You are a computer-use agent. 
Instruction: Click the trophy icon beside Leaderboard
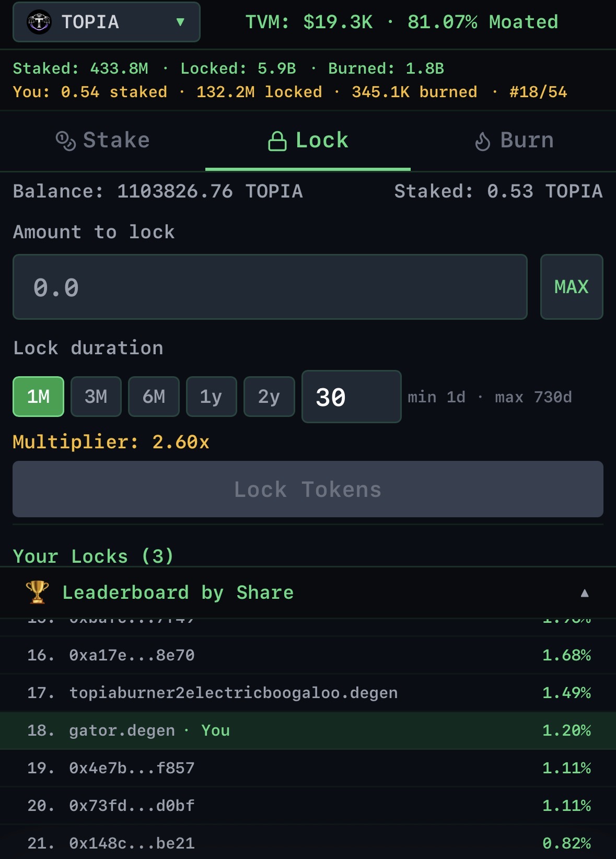point(37,593)
